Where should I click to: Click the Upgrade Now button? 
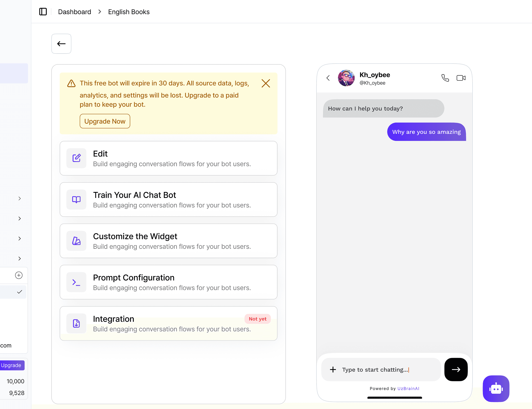tap(105, 121)
